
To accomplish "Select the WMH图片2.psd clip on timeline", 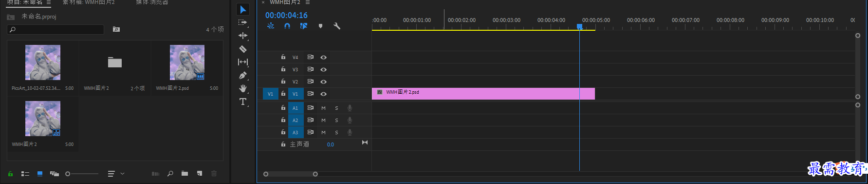I will pos(483,93).
